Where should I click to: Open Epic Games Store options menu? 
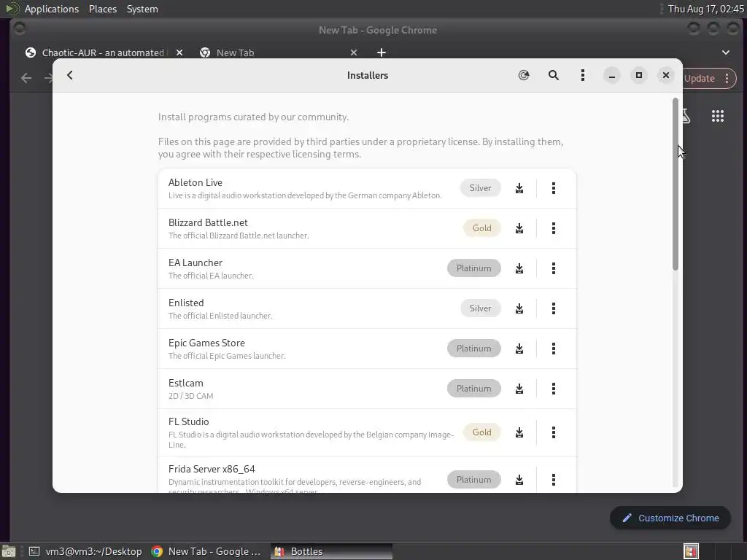coord(553,349)
